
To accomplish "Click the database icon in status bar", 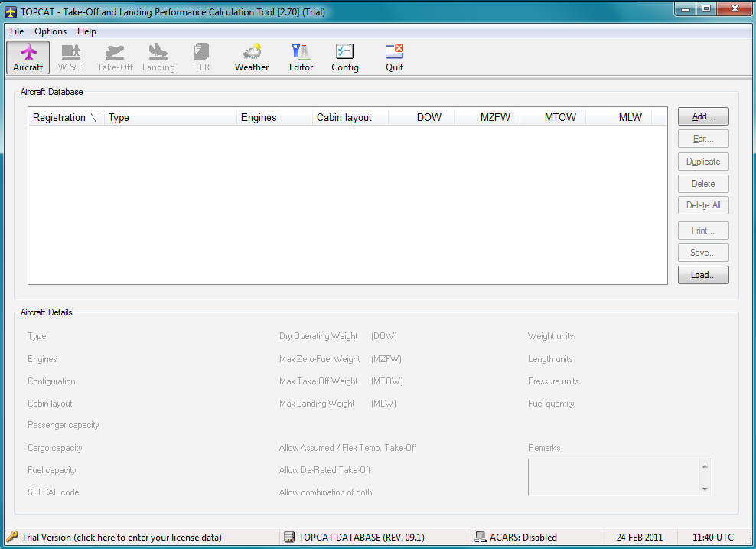I will tap(288, 537).
